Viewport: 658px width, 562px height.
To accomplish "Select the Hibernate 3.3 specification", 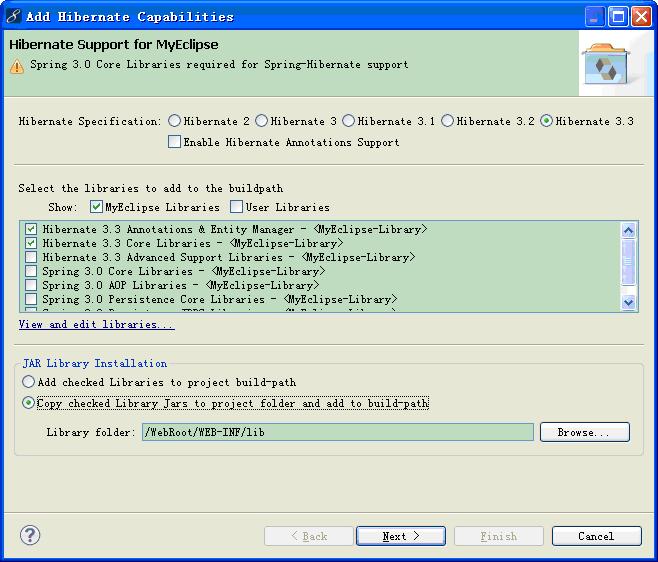I will point(546,121).
